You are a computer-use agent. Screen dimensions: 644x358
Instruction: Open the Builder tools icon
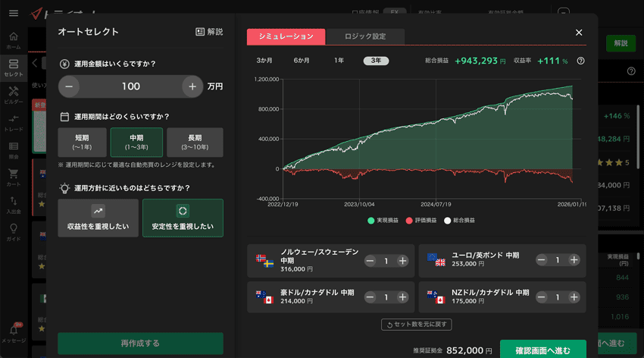[x=14, y=96]
